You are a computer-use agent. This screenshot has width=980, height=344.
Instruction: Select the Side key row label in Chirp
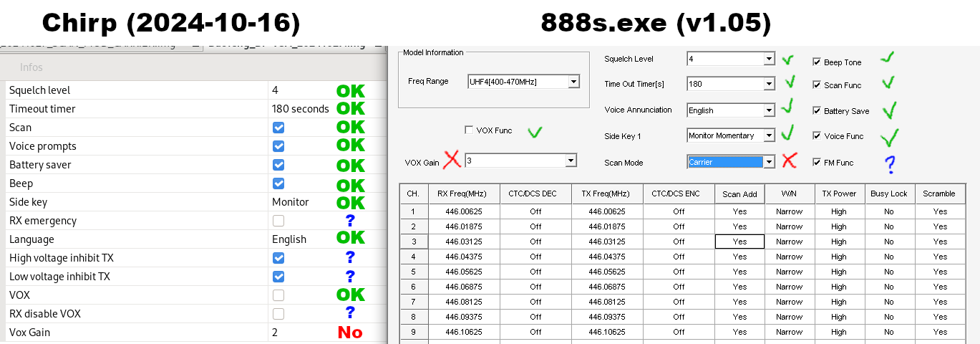28,202
